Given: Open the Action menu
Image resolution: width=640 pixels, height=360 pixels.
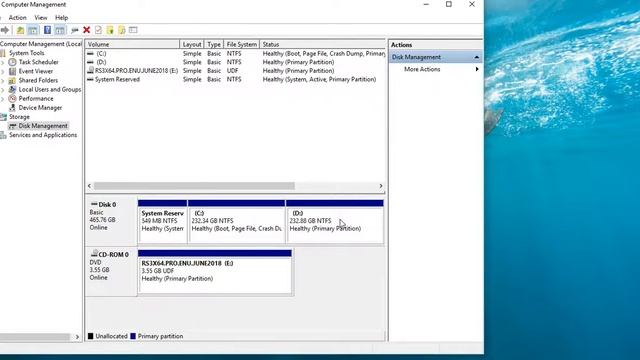Looking at the screenshot, I should (18, 18).
